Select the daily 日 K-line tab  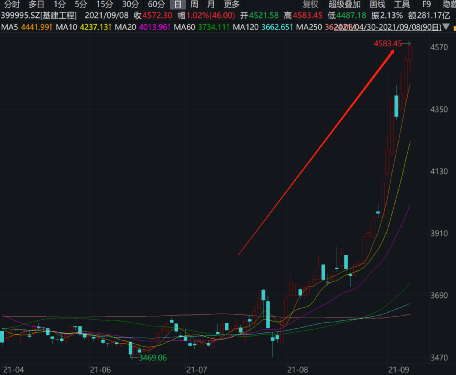point(178,4)
